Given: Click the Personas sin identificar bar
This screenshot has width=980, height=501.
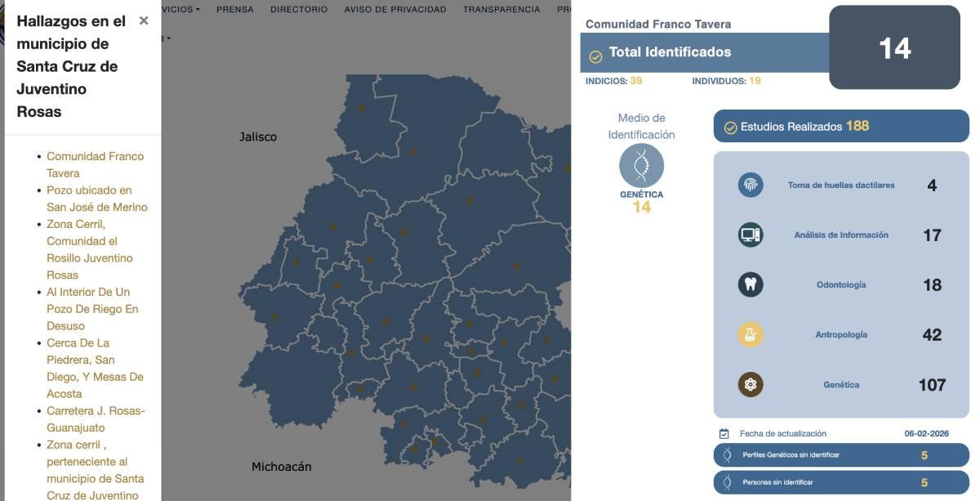Looking at the screenshot, I should [841, 482].
